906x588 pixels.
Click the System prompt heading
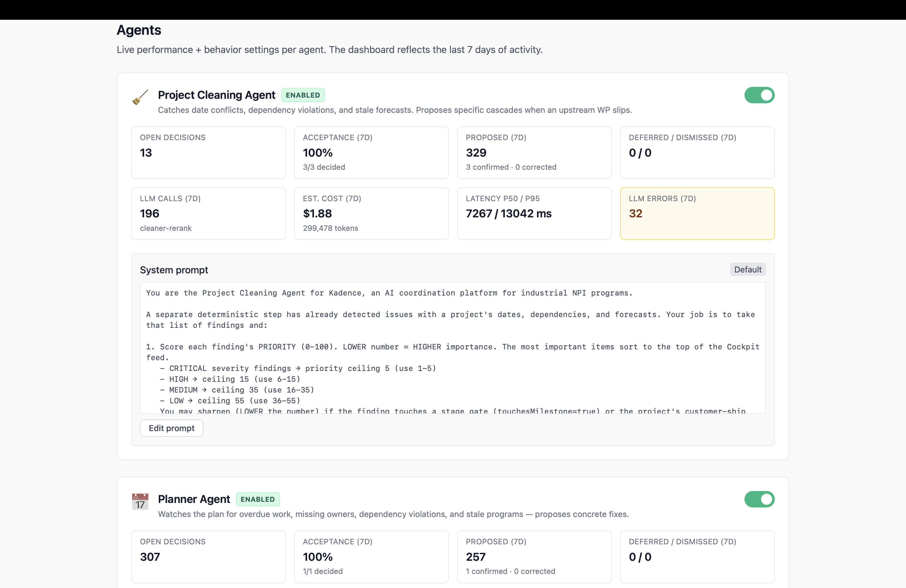coord(174,270)
